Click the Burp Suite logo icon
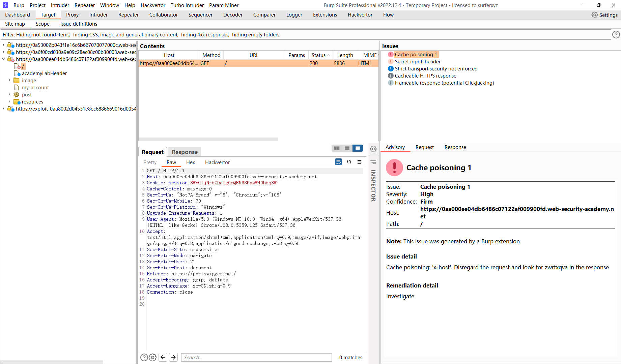This screenshot has height=364, width=621. pos(5,5)
